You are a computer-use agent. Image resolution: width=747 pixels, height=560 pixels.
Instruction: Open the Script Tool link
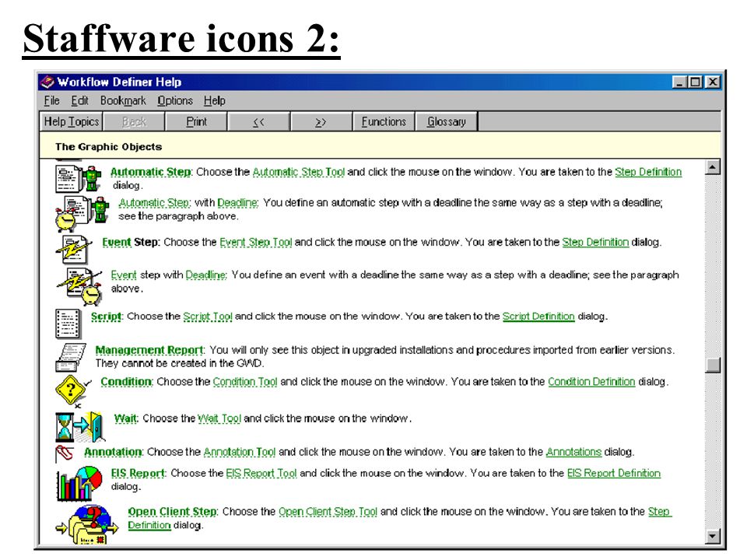pos(208,317)
